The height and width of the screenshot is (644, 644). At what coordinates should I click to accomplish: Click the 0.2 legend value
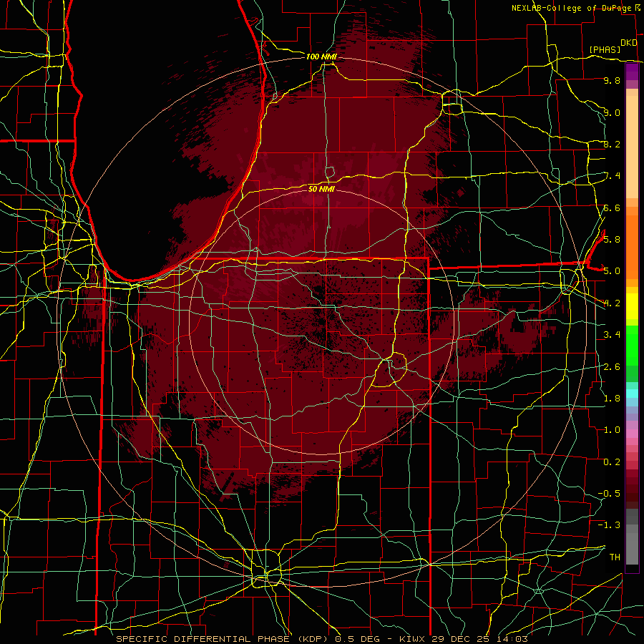coord(612,462)
